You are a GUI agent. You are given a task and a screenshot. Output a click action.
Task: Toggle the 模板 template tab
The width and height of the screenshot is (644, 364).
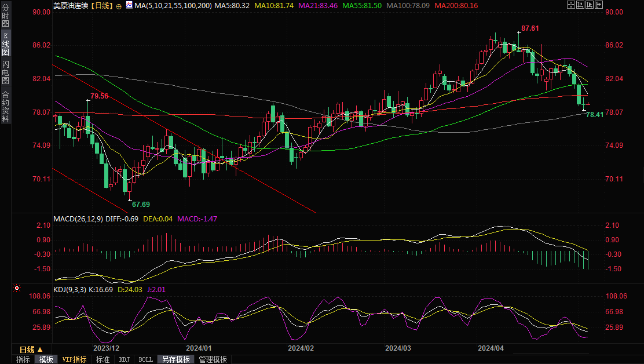click(x=46, y=359)
